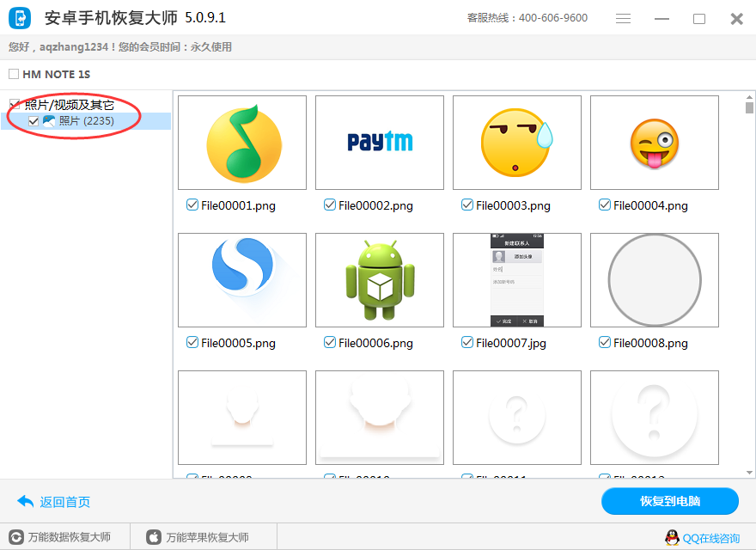
Task: Select the faint large avatar silhouette thumbnail
Action: point(380,418)
